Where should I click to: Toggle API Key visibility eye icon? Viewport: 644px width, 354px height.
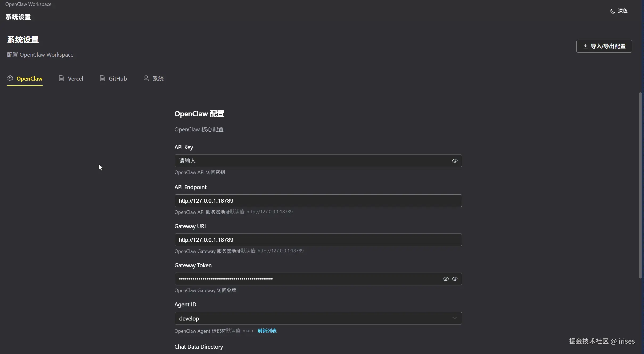pos(454,161)
